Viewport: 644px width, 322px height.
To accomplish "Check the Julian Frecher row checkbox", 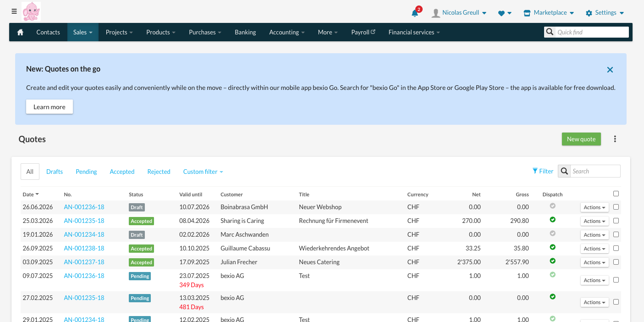I will [616, 262].
